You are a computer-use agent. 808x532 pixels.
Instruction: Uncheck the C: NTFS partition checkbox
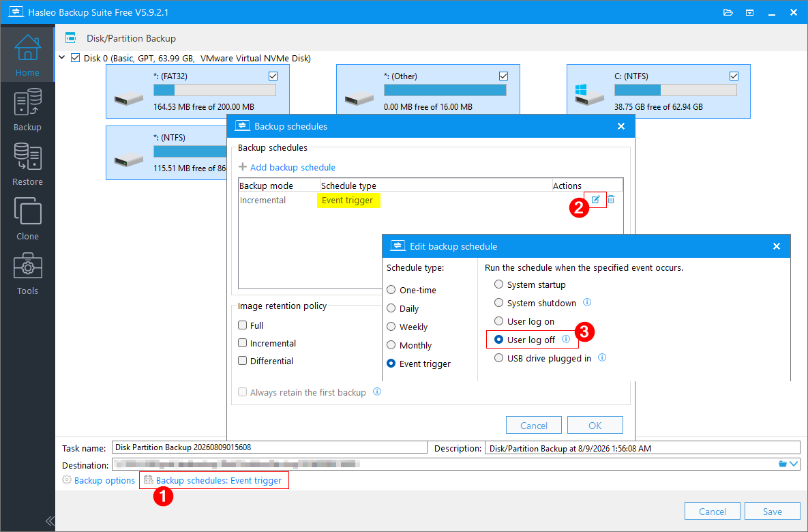tap(734, 76)
